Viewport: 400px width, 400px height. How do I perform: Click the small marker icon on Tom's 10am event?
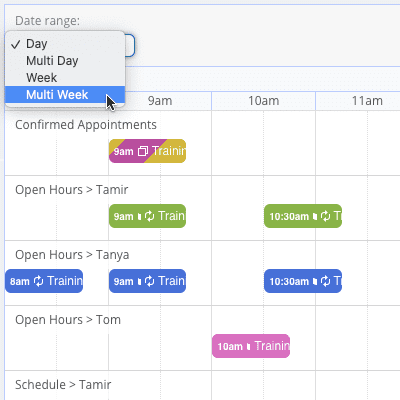(248, 347)
